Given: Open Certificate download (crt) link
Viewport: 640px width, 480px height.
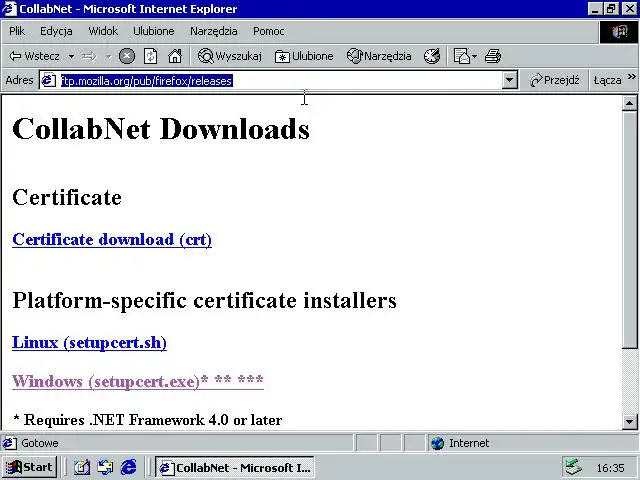Looking at the screenshot, I should [x=112, y=240].
